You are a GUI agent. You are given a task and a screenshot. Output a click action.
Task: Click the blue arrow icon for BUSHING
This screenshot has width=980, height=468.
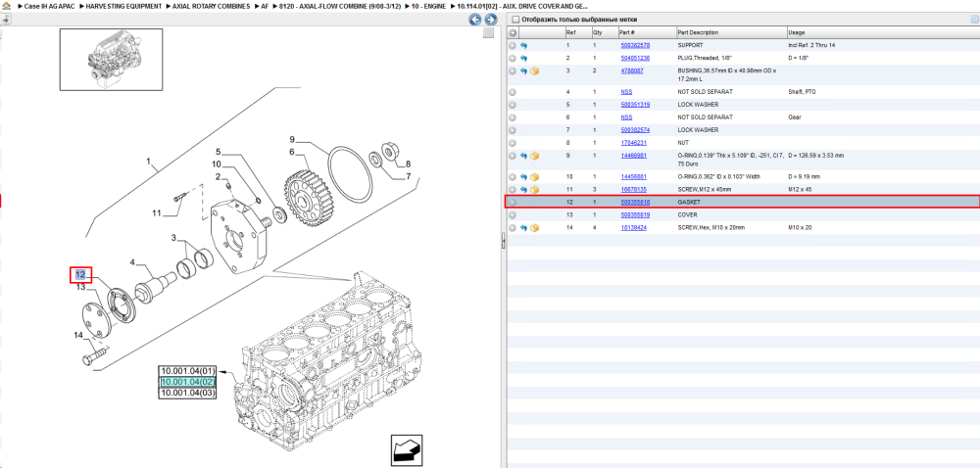[523, 71]
